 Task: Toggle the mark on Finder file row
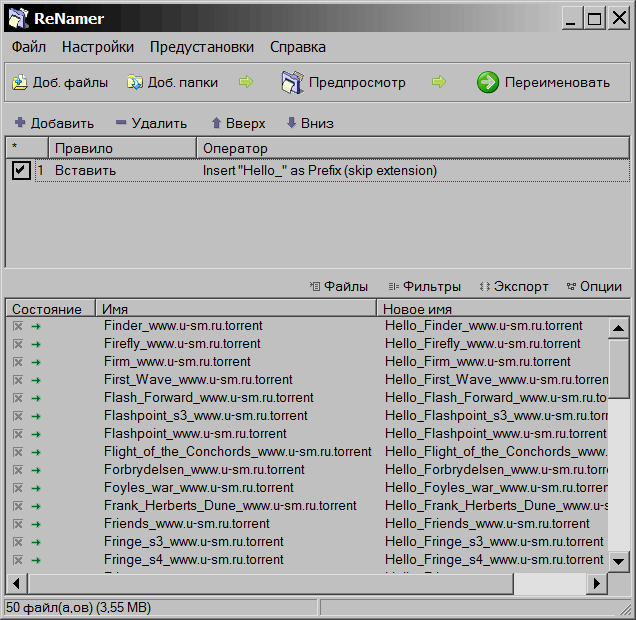17,326
